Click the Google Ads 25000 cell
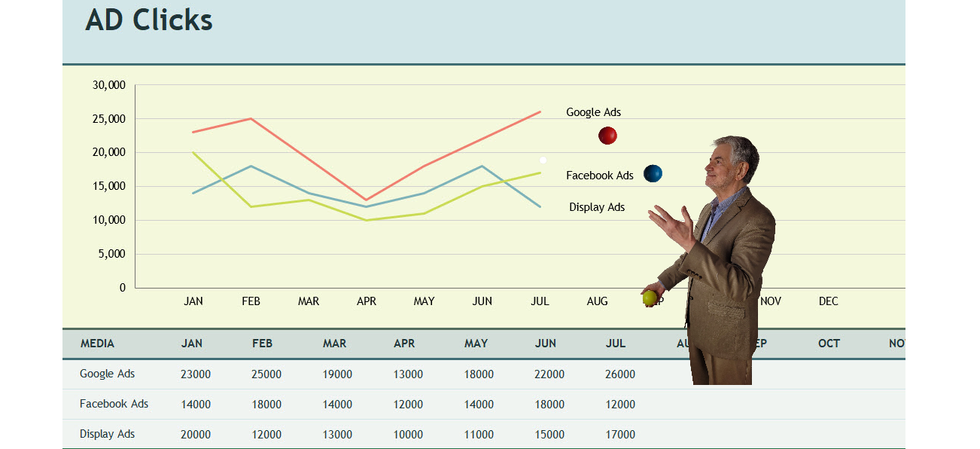 266,374
